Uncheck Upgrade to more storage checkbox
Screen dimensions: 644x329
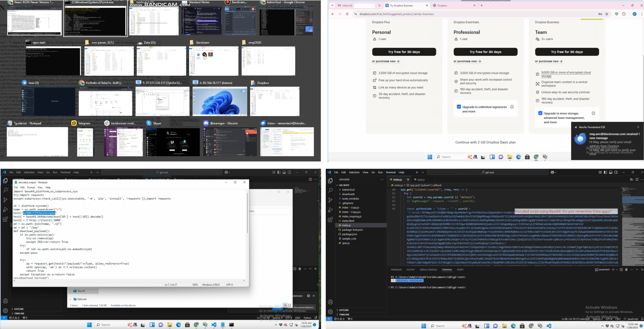(540, 113)
